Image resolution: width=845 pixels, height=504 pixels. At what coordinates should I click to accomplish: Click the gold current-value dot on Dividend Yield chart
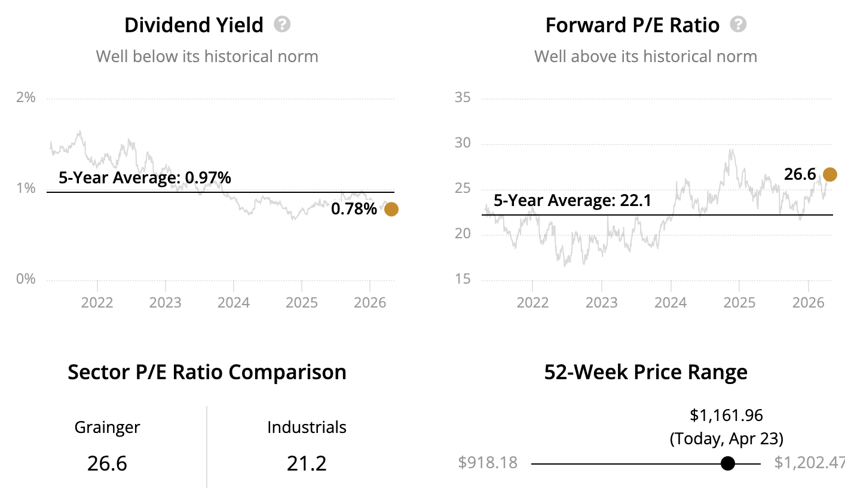click(x=391, y=209)
